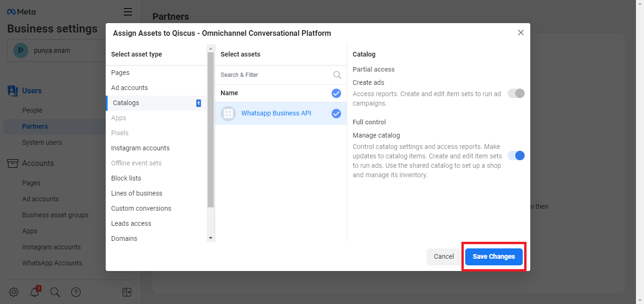Click the punya.enam avatar
The width and height of the screenshot is (644, 304).
click(x=21, y=50)
